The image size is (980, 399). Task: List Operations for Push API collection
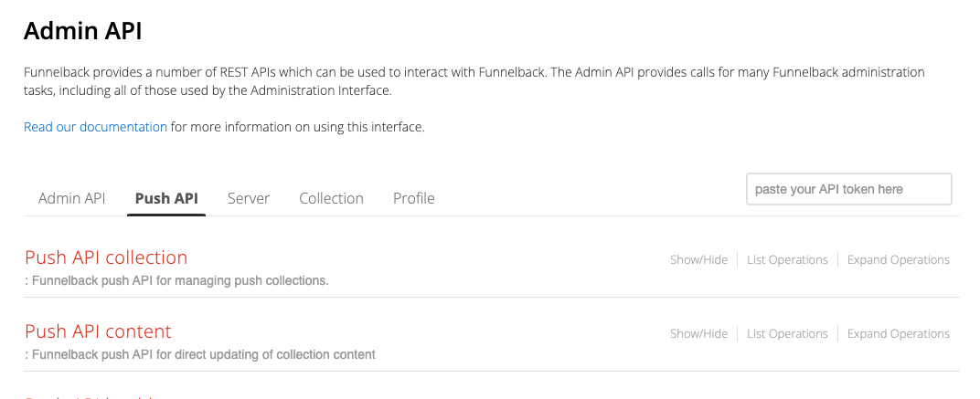tap(787, 260)
